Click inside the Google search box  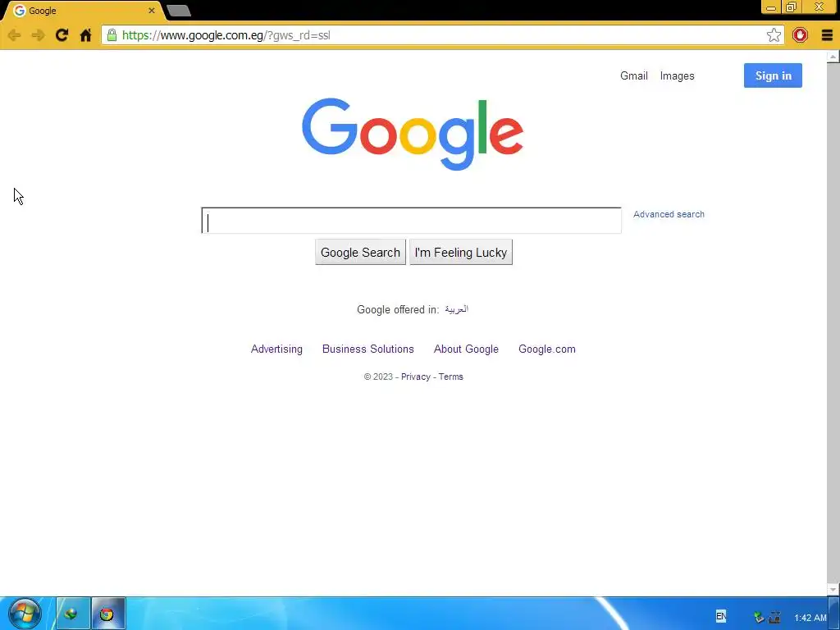pos(412,221)
